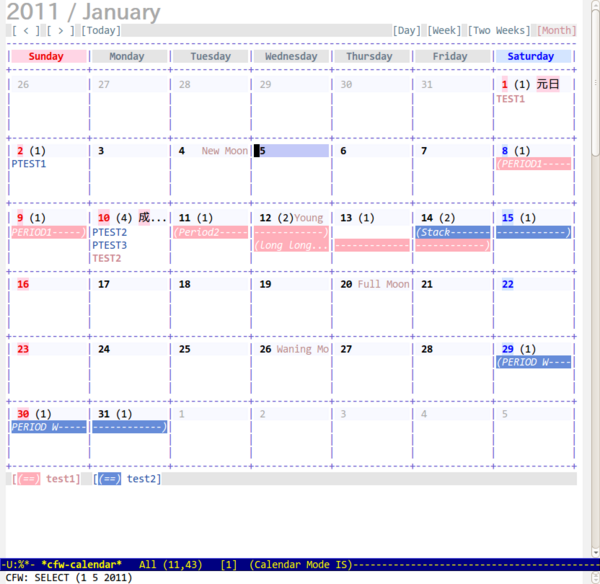Click the (PERIOD W bar on January 29
Viewport: 600px width, 584px height.
point(533,362)
